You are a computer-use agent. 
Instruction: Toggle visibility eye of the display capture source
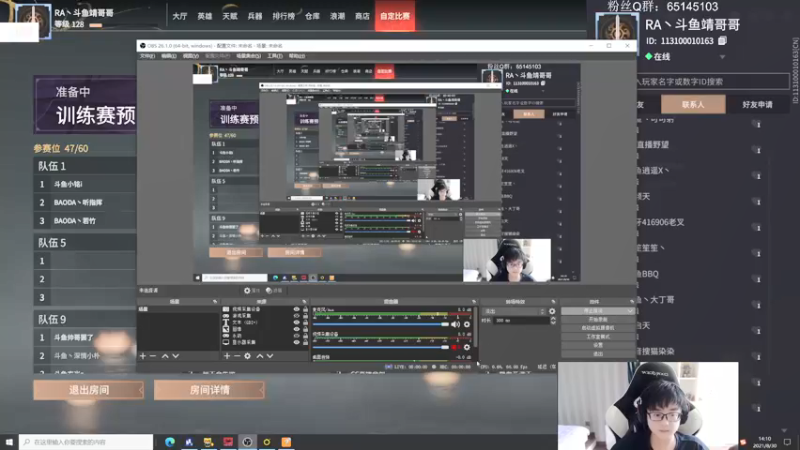click(x=296, y=342)
